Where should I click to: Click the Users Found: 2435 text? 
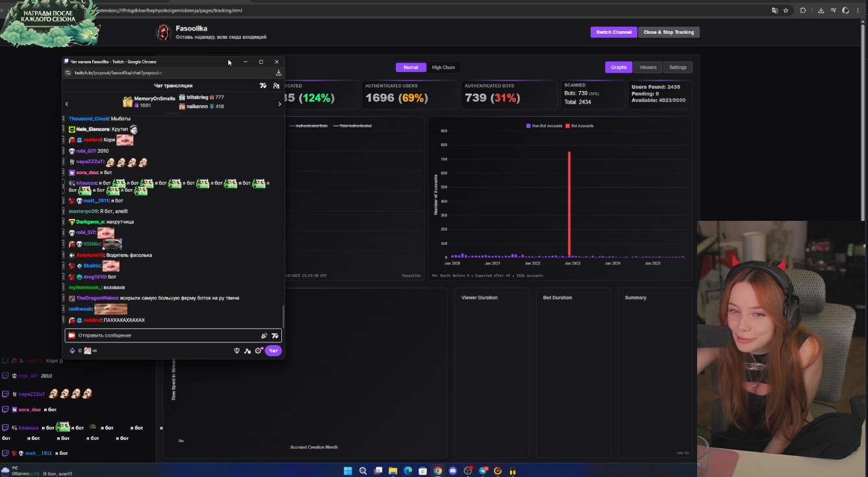[x=656, y=87]
